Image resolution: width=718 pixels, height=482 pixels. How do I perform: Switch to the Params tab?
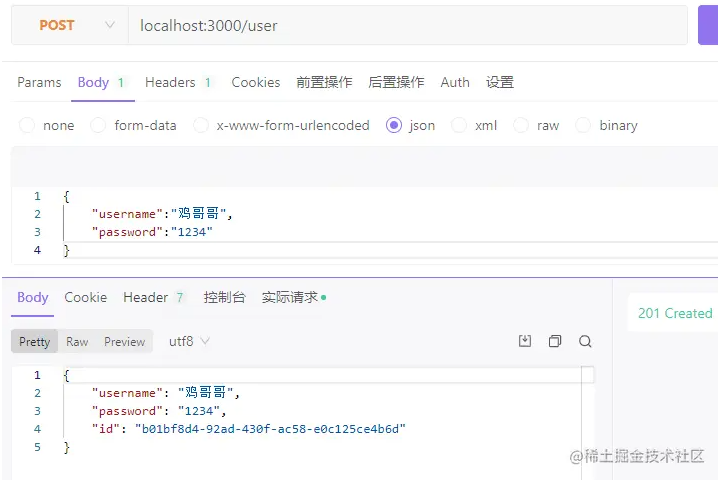[x=39, y=82]
